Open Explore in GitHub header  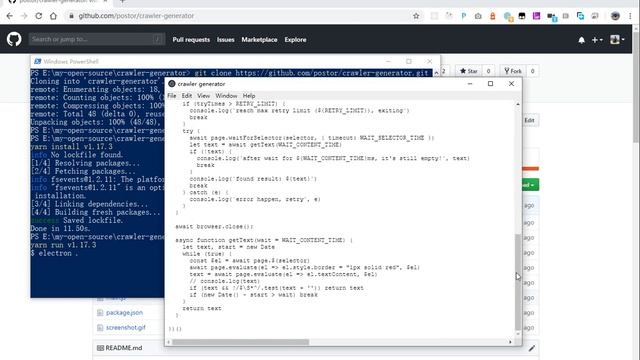pyautogui.click(x=295, y=40)
